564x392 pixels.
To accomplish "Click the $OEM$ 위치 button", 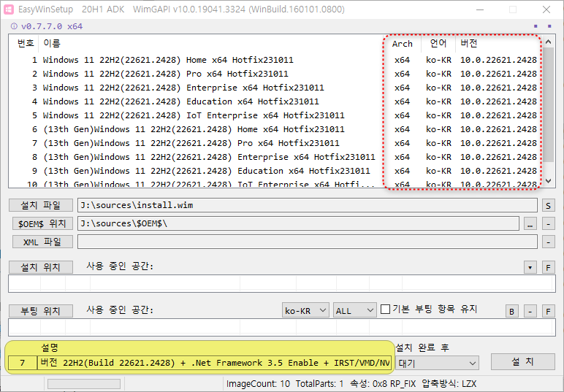I will coord(42,223).
